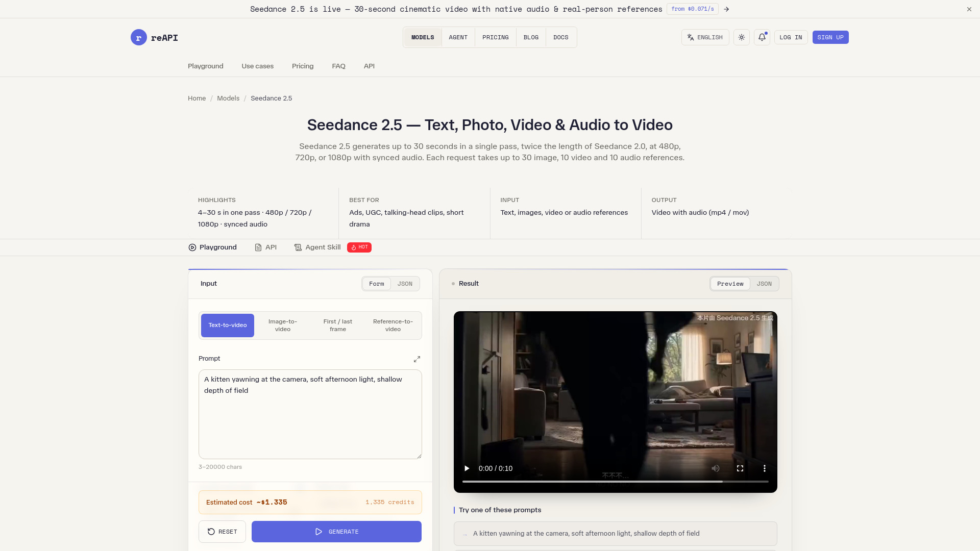980x551 pixels.
Task: Switch Input view to Form
Action: click(377, 284)
